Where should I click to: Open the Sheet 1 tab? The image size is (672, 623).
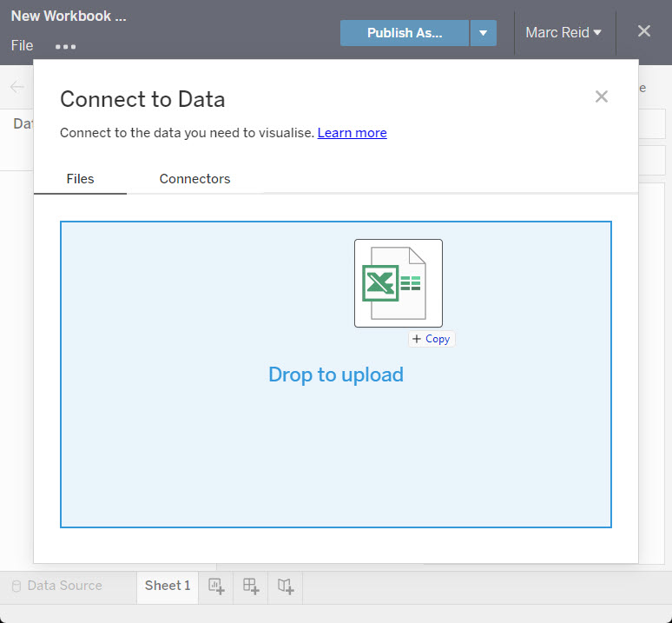pyautogui.click(x=168, y=586)
